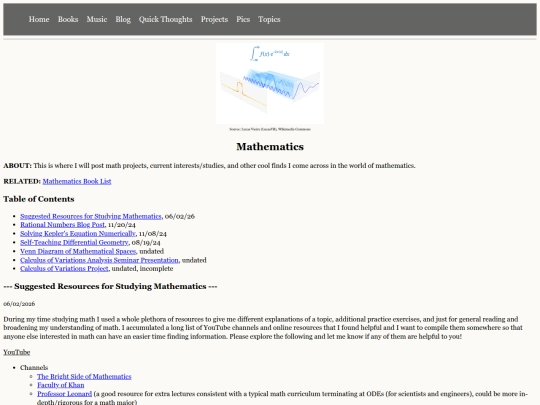
Task: Open Quick Thoughts in the nav bar
Action: pos(166,19)
